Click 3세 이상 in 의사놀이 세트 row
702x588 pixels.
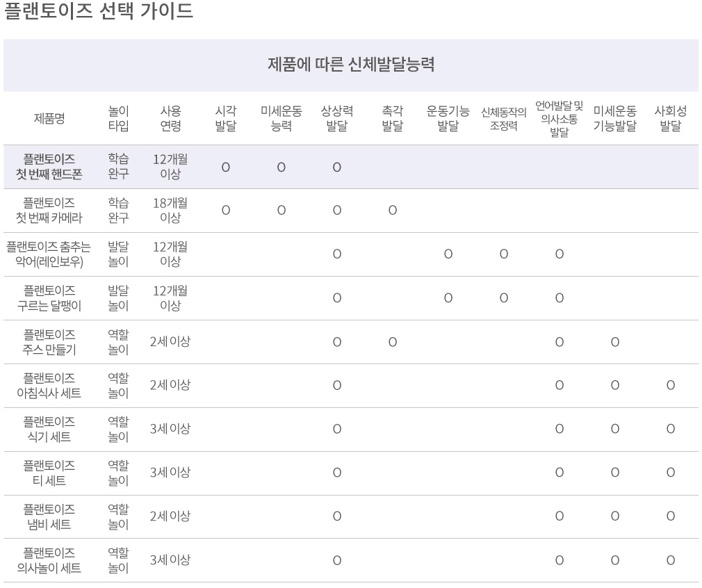click(170, 560)
